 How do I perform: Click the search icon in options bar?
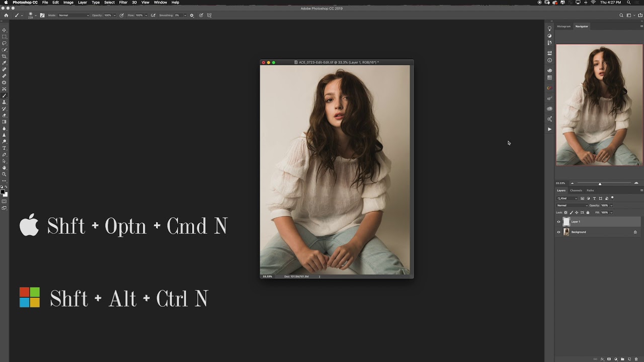pyautogui.click(x=621, y=15)
